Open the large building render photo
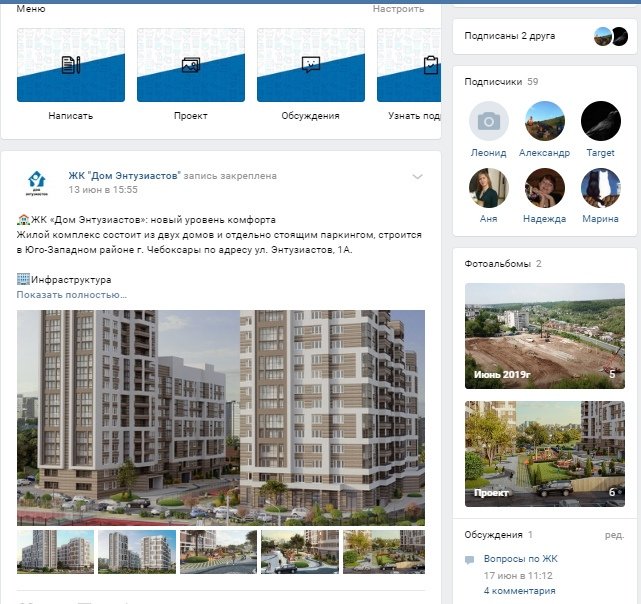This screenshot has height=604, width=641. coord(221,418)
